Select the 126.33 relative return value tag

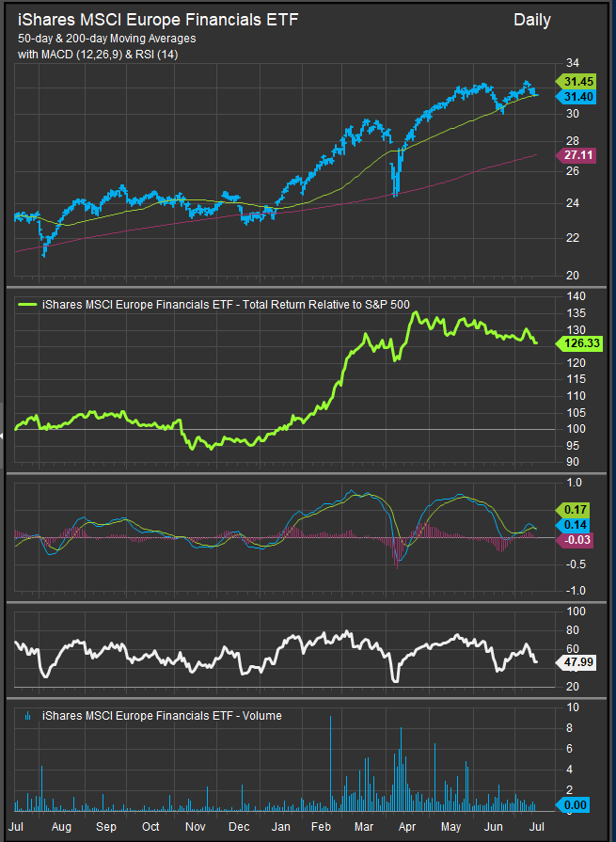tap(578, 342)
